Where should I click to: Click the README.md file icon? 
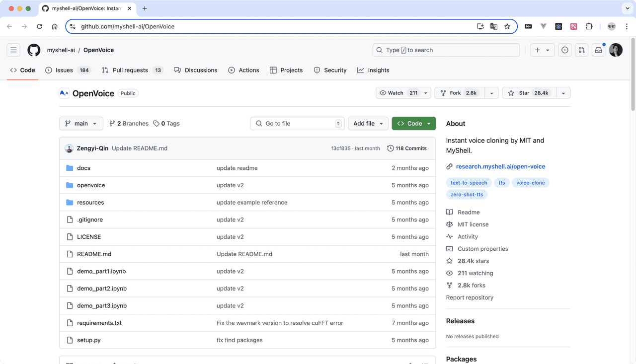click(70, 254)
